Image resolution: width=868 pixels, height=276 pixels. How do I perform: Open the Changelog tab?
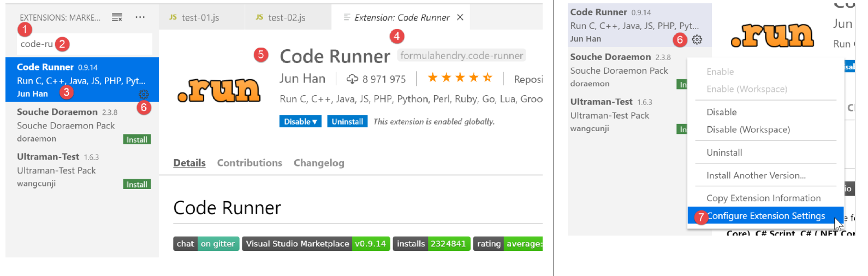coord(319,163)
